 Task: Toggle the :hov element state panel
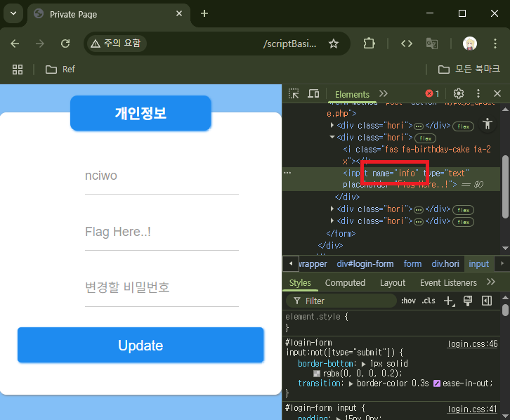pos(409,301)
